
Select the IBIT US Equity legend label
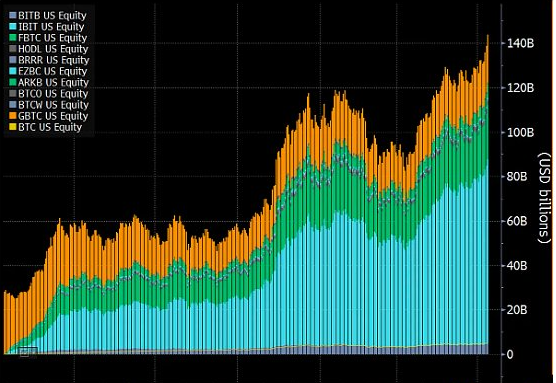[51, 27]
